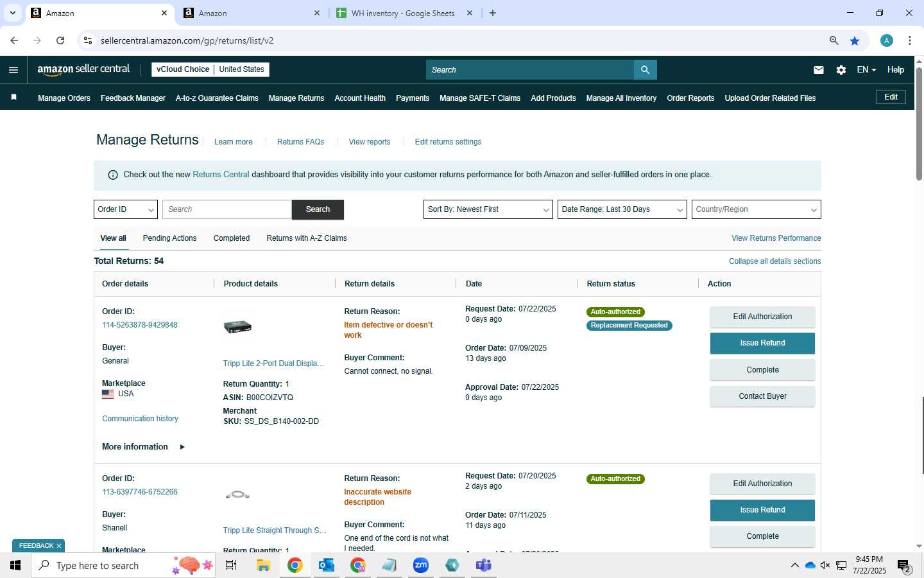Switch to the Completed tab
The width and height of the screenshot is (924, 578).
pos(232,238)
